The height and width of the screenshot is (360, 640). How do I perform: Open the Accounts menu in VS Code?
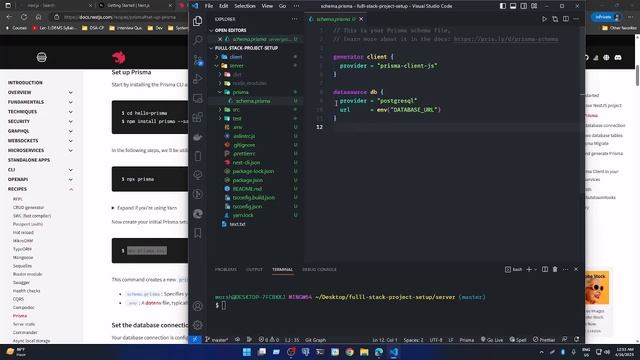pos(198,306)
